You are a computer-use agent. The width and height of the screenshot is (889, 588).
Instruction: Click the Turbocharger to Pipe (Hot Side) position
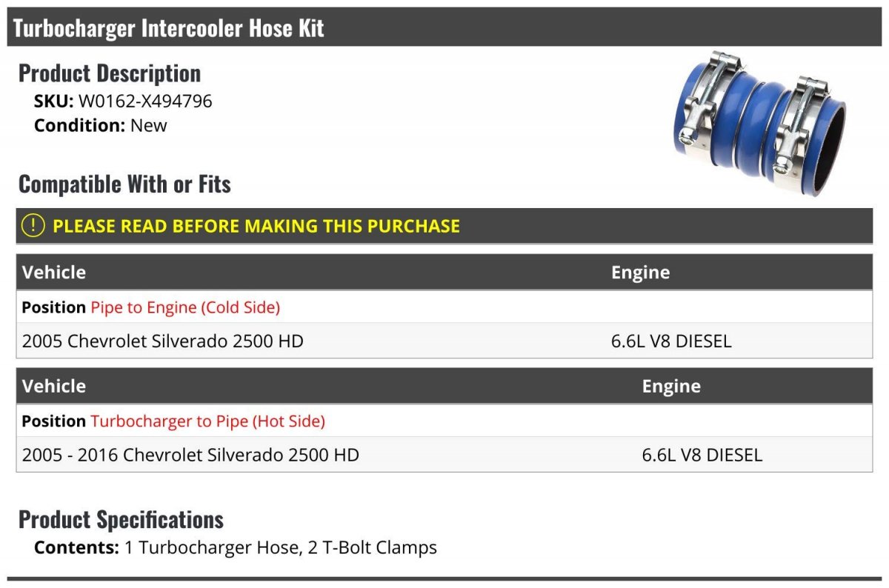click(x=208, y=421)
